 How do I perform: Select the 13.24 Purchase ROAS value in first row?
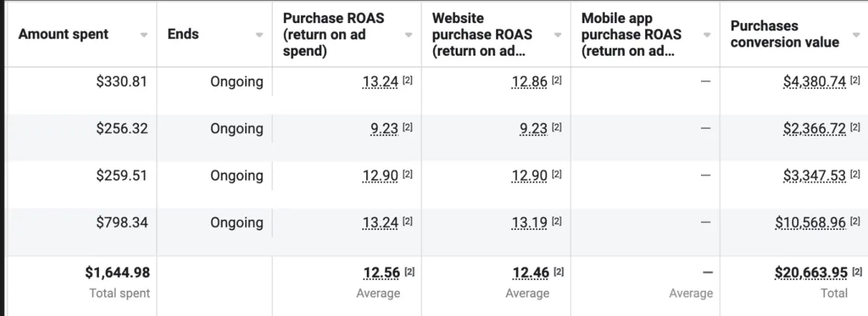coord(380,82)
